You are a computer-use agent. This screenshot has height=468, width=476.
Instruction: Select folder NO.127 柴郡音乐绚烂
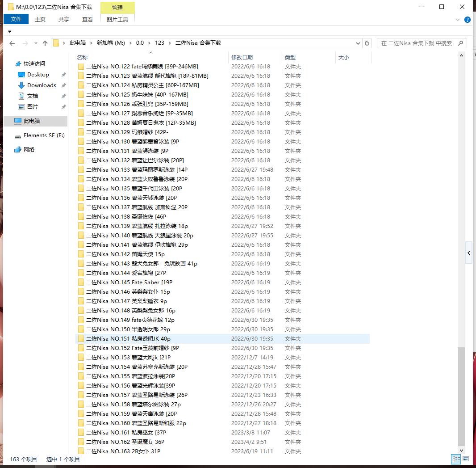click(x=222, y=114)
